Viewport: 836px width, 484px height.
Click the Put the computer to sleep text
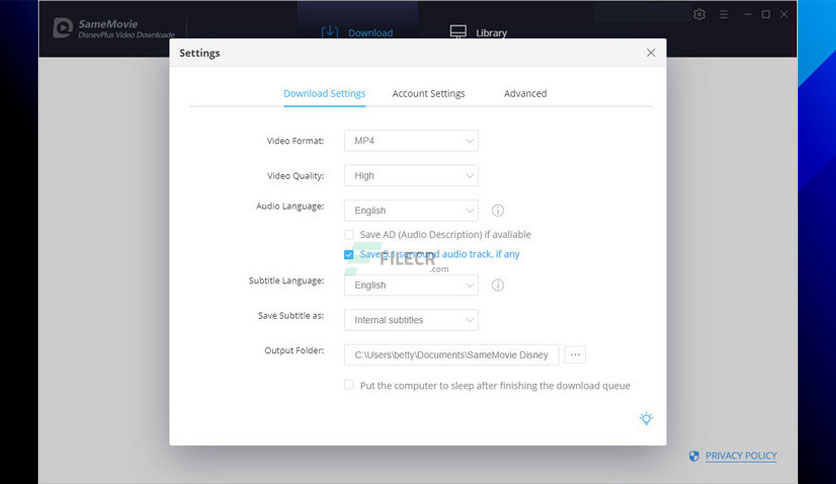[x=495, y=385]
